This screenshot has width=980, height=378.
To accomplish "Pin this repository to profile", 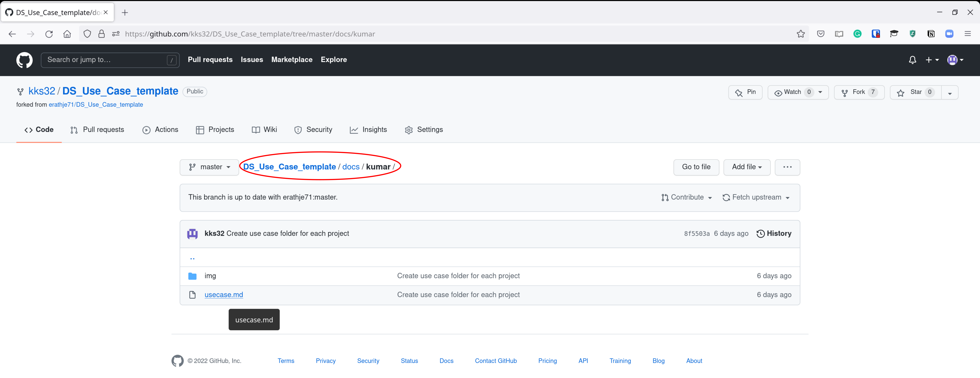I will point(745,92).
